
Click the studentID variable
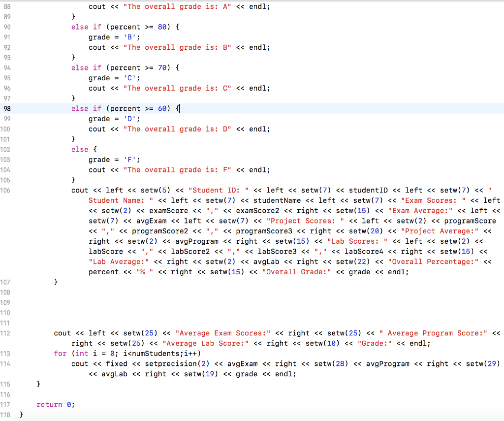pyautogui.click(x=368, y=191)
